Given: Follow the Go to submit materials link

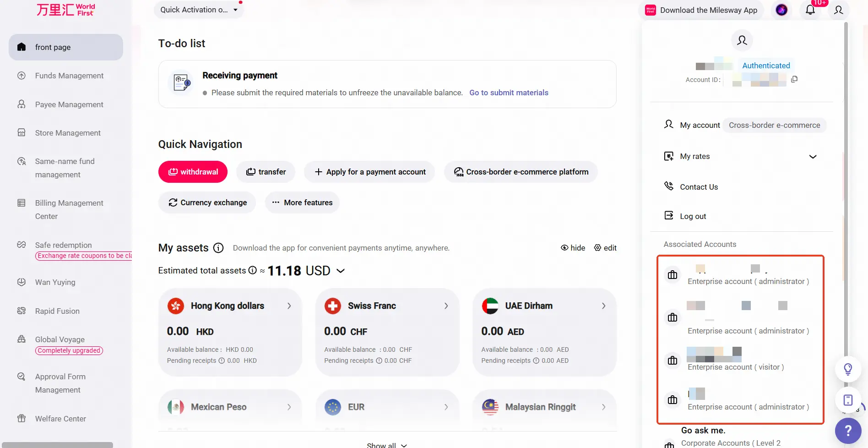Looking at the screenshot, I should coord(509,93).
